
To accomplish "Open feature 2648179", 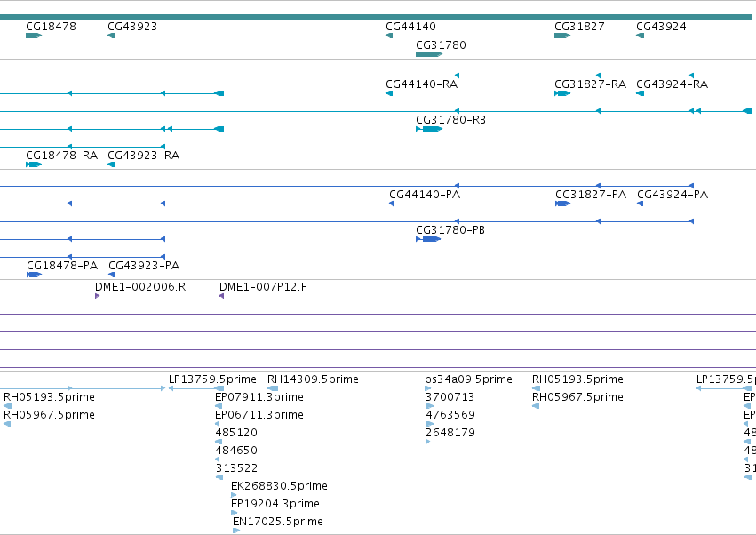I will (450, 433).
